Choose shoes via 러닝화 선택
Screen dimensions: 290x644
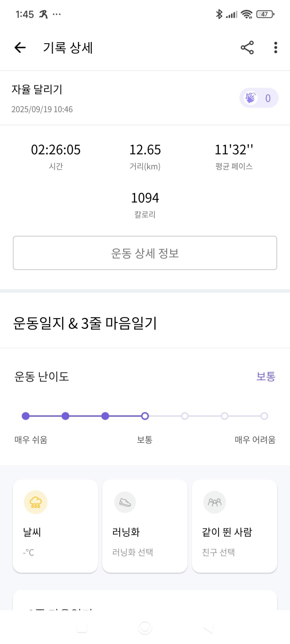click(x=133, y=552)
